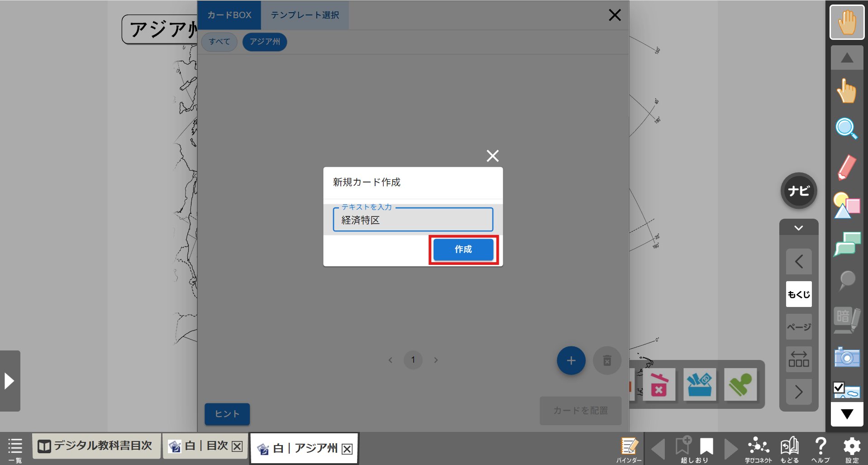Toggle the アジア州 filter chip
Viewport: 868px width, 465px height.
(x=265, y=42)
